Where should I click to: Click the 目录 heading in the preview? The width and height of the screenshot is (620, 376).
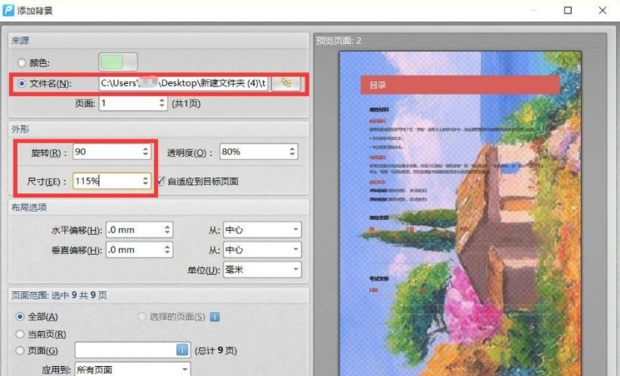(x=377, y=85)
